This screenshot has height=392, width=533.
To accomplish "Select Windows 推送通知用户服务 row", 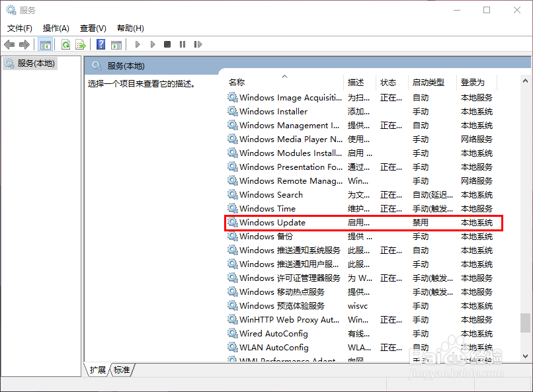I will 361,264.
